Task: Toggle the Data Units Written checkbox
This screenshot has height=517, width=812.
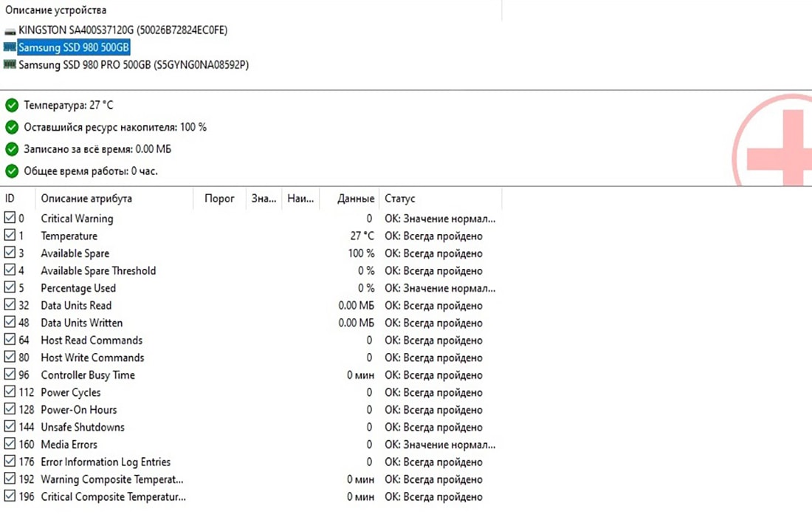Action: pyautogui.click(x=10, y=322)
